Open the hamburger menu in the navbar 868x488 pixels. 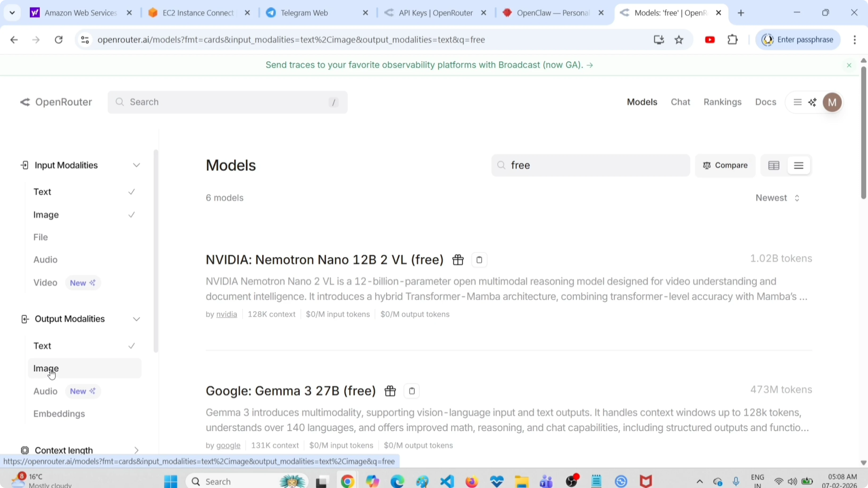click(x=797, y=102)
